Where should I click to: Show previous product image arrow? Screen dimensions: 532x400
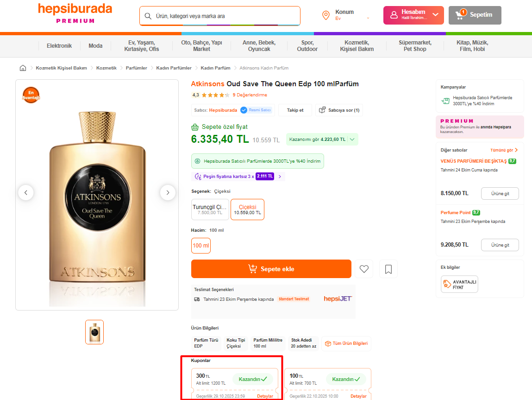pyautogui.click(x=26, y=192)
